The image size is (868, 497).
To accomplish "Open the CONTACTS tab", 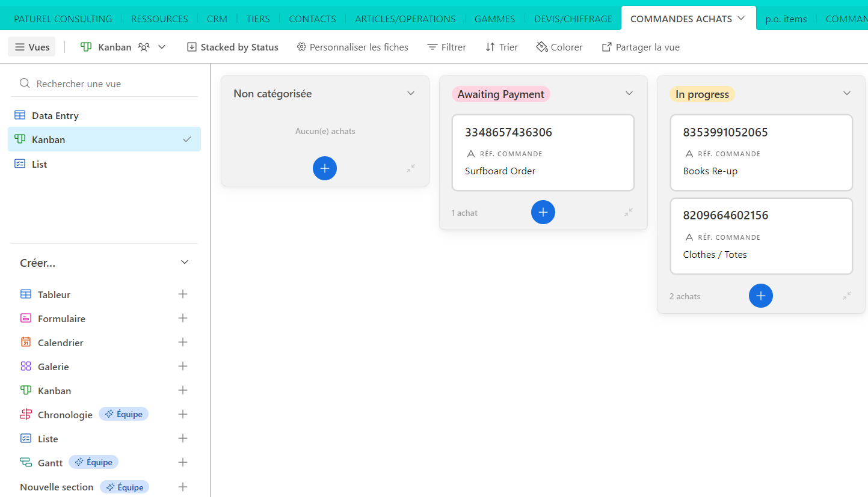I will coord(312,19).
